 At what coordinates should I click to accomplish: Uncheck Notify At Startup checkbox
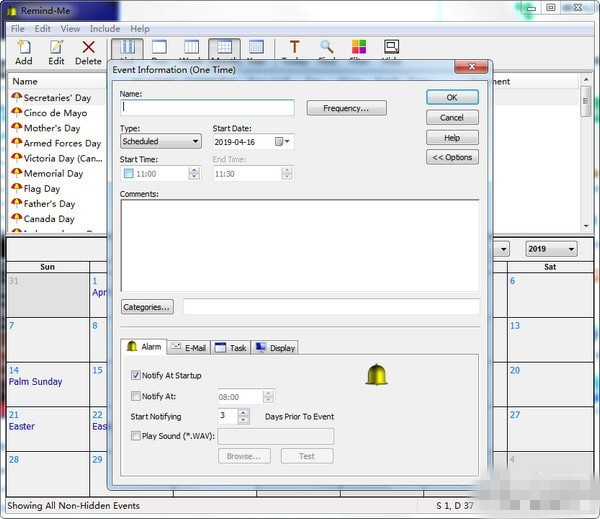pyautogui.click(x=136, y=375)
